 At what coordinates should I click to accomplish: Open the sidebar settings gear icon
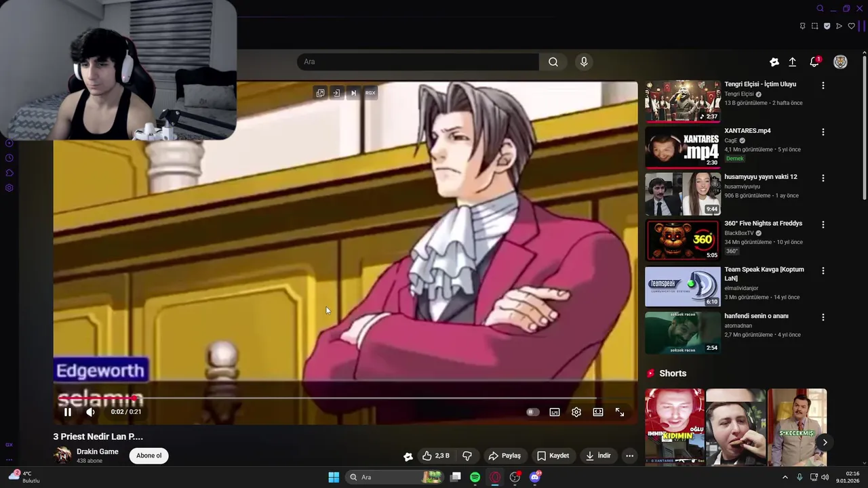9,188
